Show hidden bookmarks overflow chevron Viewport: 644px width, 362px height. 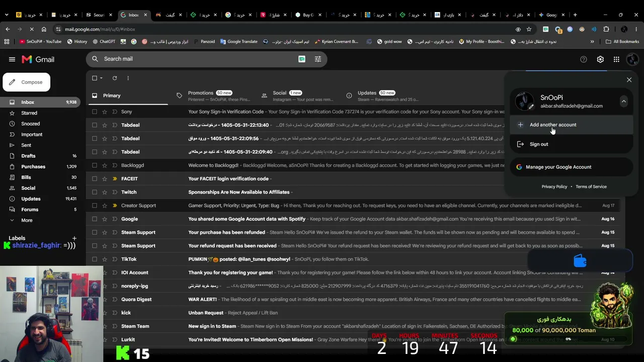592,42
